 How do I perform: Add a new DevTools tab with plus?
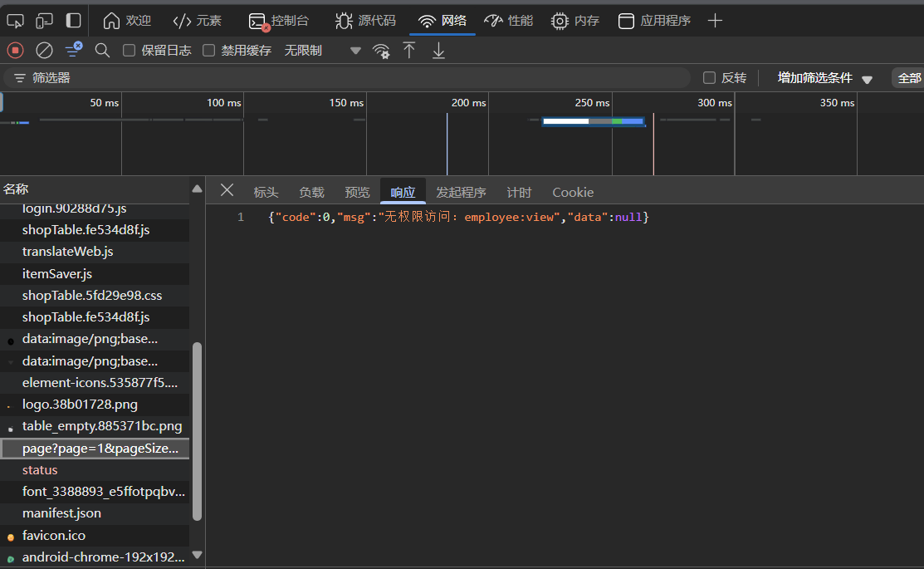[715, 21]
